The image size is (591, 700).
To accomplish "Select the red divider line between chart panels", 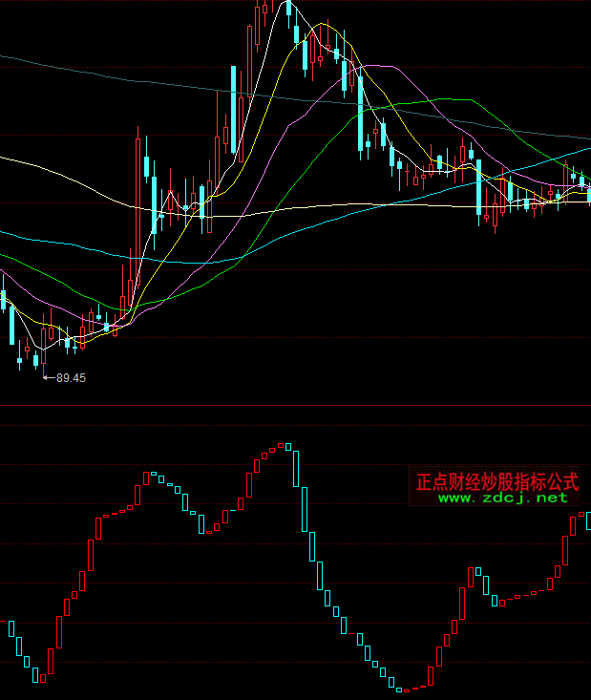I will point(295,405).
